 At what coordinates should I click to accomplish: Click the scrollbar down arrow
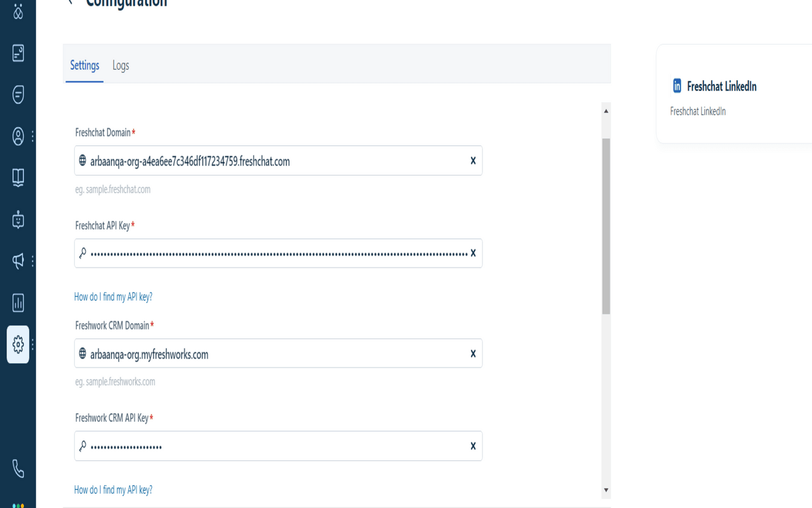pyautogui.click(x=606, y=490)
